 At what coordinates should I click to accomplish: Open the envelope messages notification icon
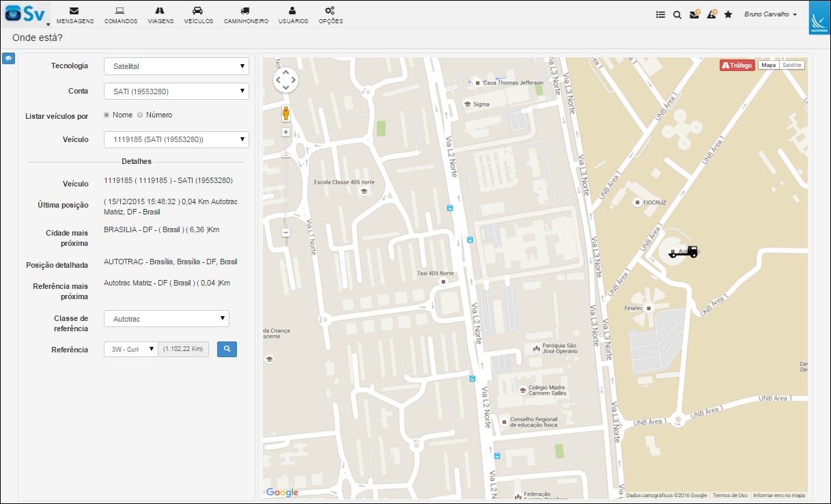(694, 14)
